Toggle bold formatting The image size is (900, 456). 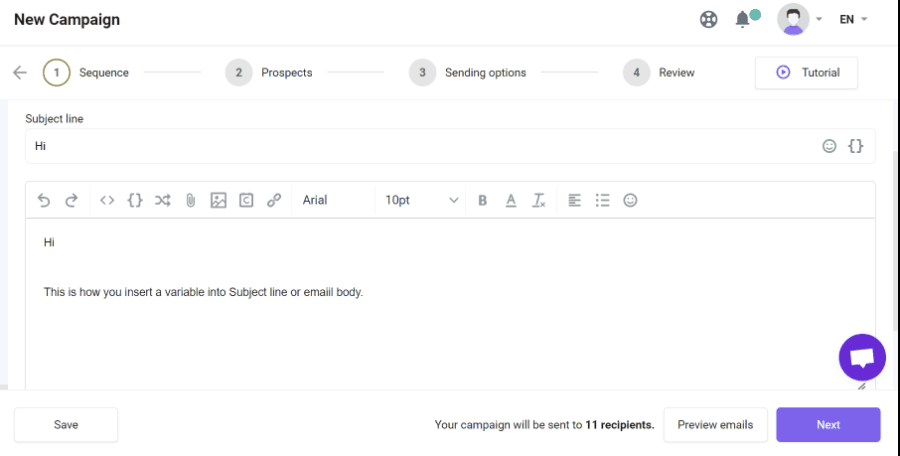tap(482, 200)
